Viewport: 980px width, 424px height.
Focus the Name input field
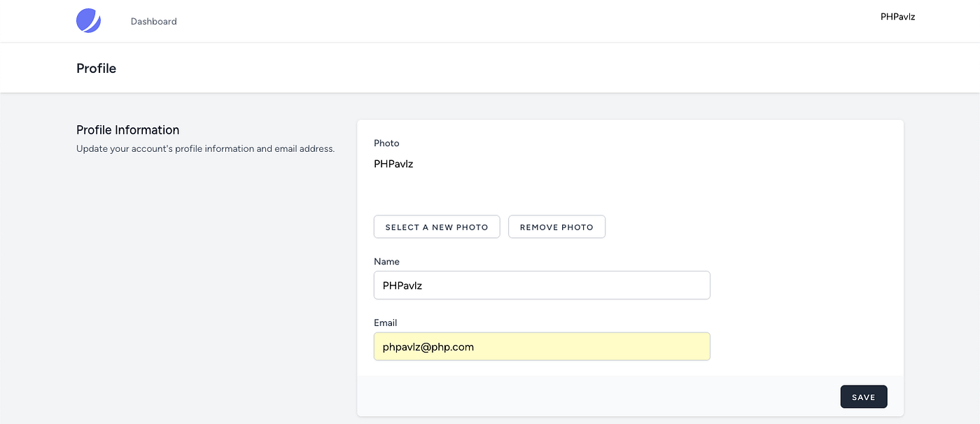542,285
